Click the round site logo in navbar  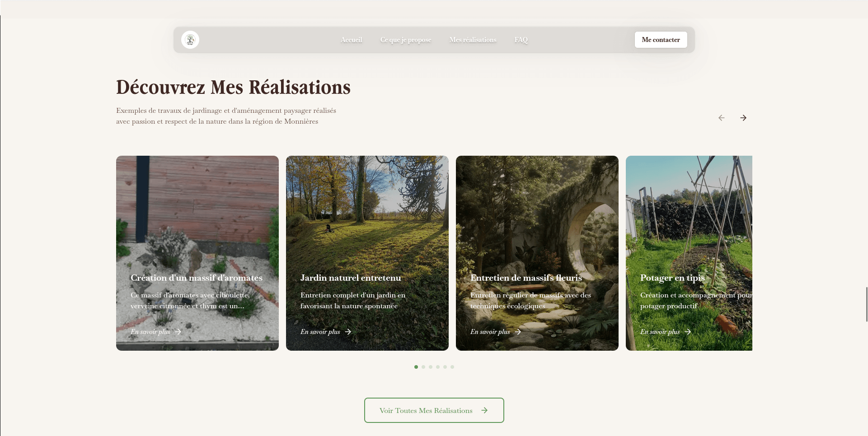point(190,40)
